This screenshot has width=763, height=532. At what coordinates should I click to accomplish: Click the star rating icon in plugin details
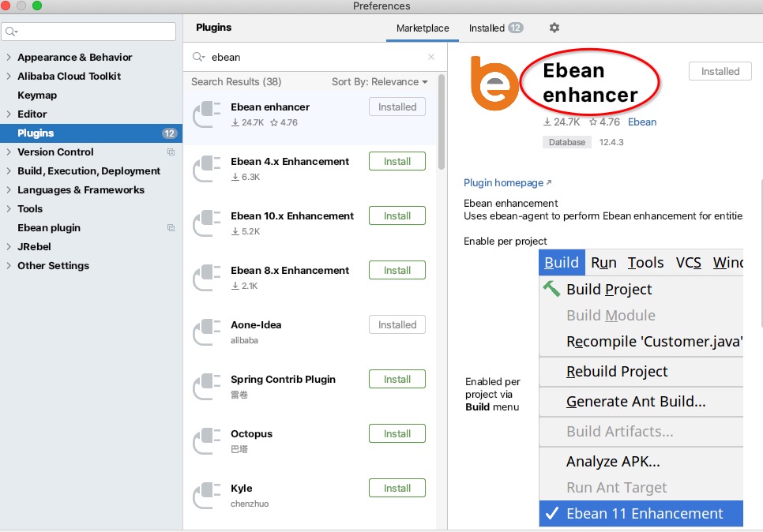click(x=592, y=122)
